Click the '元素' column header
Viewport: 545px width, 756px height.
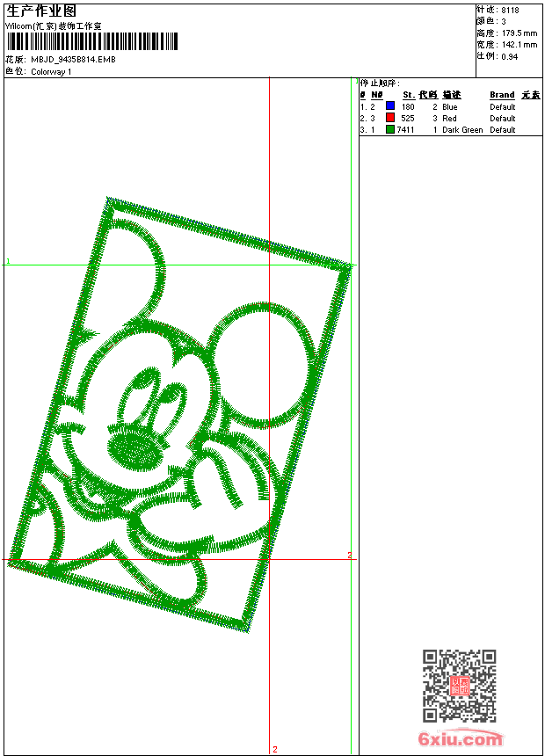click(531, 95)
